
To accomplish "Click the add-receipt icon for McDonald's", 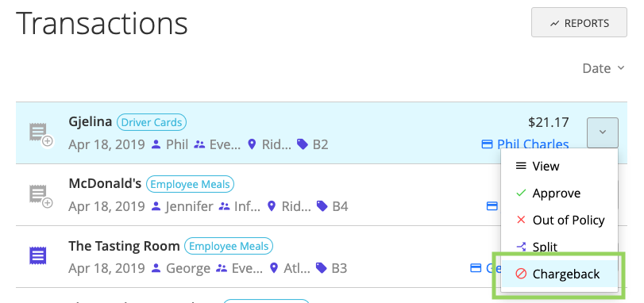I will coord(40,196).
